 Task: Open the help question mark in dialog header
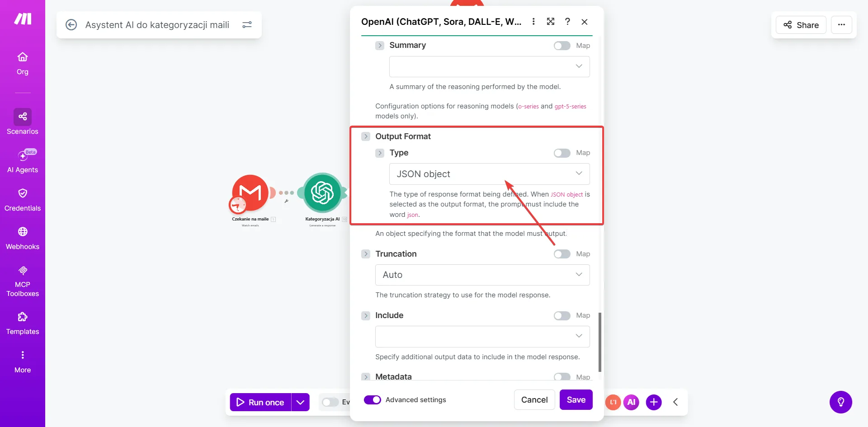[567, 21]
